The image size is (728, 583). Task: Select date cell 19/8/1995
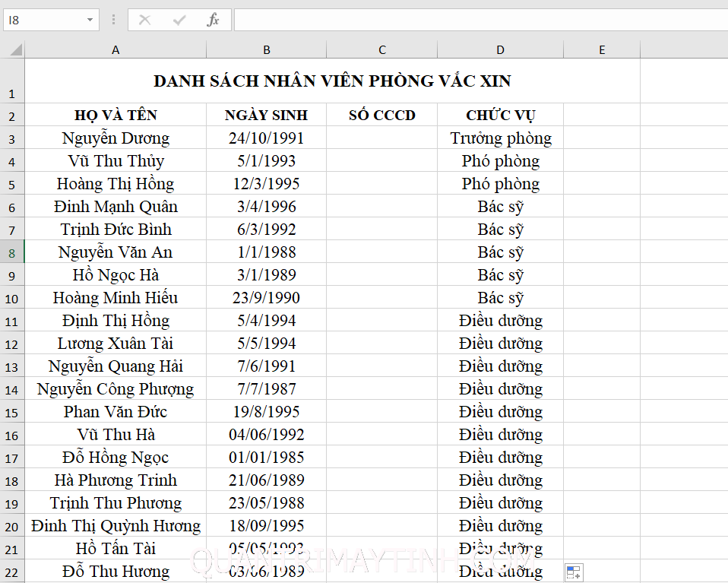tap(267, 411)
